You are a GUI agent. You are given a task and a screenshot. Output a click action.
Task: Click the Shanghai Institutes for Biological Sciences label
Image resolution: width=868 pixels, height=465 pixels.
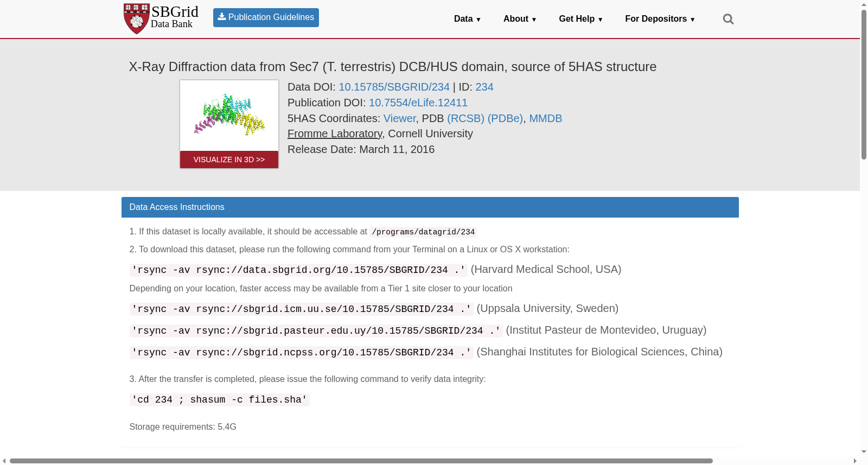coord(599,352)
